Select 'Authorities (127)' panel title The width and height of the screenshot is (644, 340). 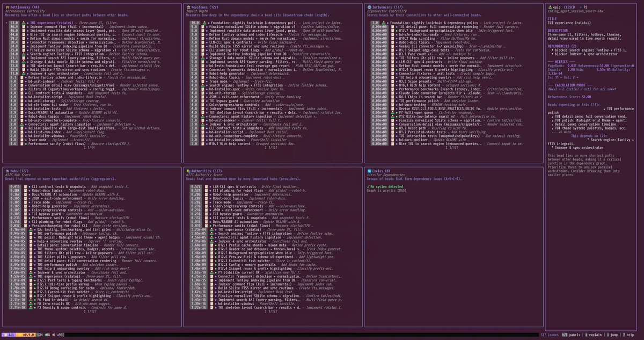coord(207,171)
